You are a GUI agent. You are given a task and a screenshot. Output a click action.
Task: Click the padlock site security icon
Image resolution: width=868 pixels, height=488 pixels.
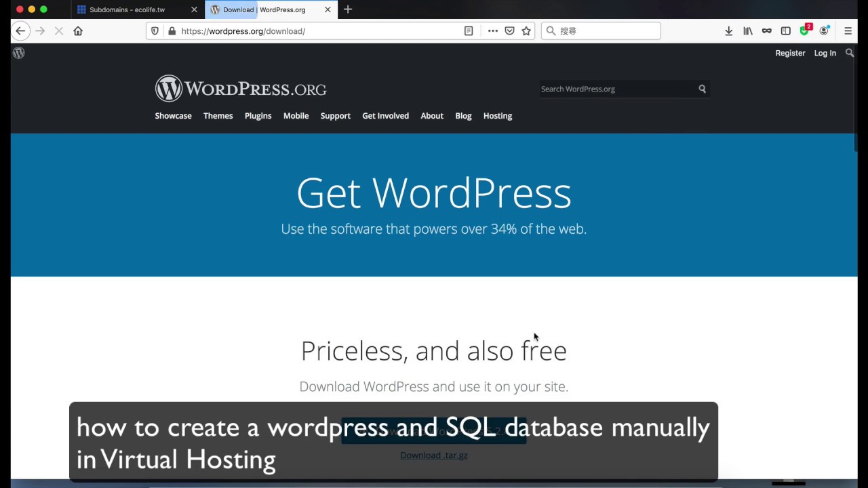(172, 30)
